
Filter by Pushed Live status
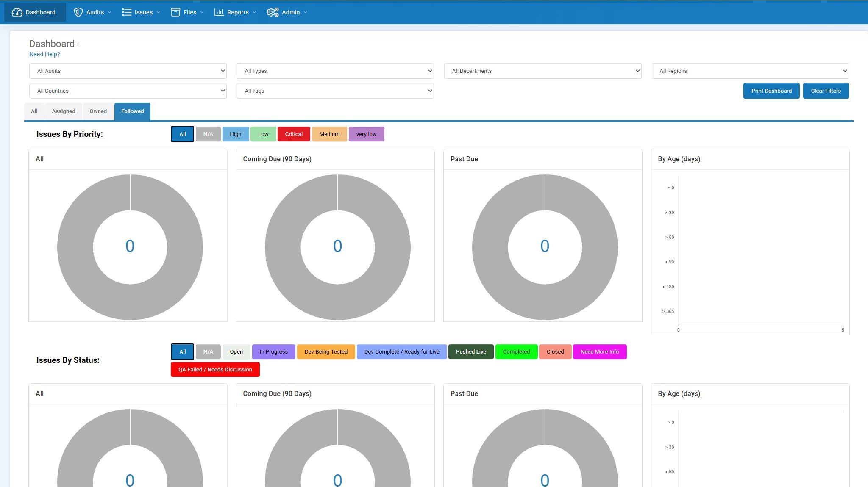tap(471, 352)
